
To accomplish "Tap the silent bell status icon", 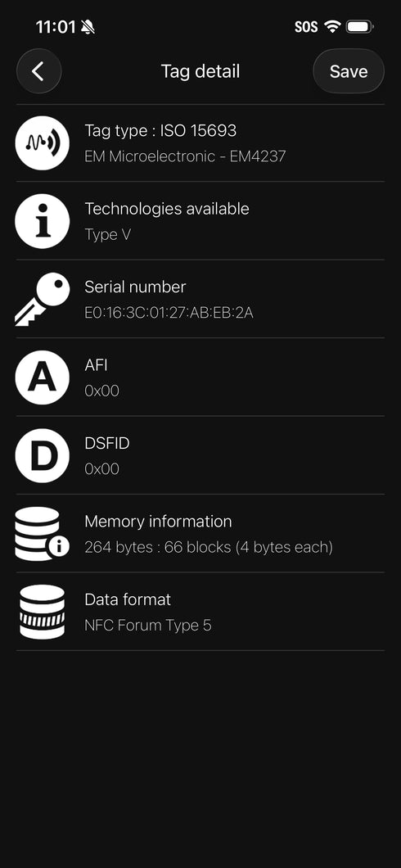I will [x=88, y=26].
